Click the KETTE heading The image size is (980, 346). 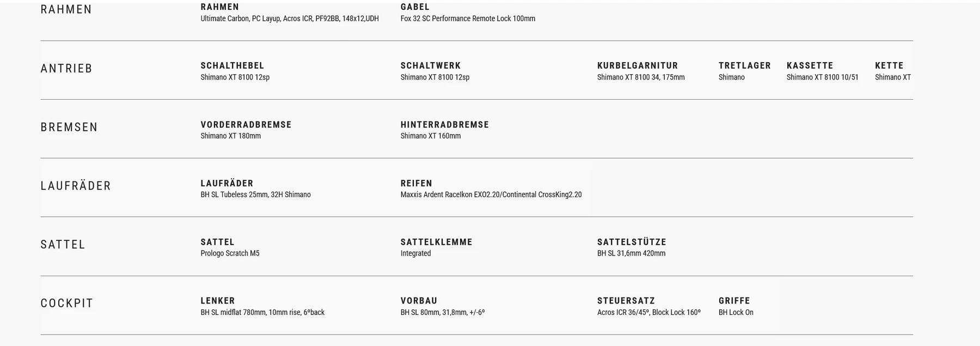[x=889, y=66]
